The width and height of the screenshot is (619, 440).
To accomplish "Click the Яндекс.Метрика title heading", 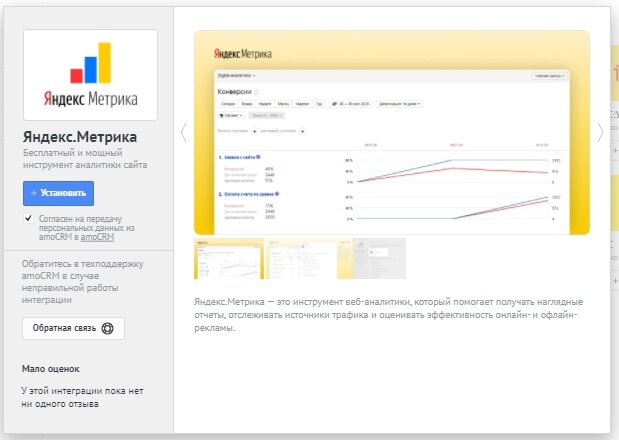I will (x=80, y=137).
